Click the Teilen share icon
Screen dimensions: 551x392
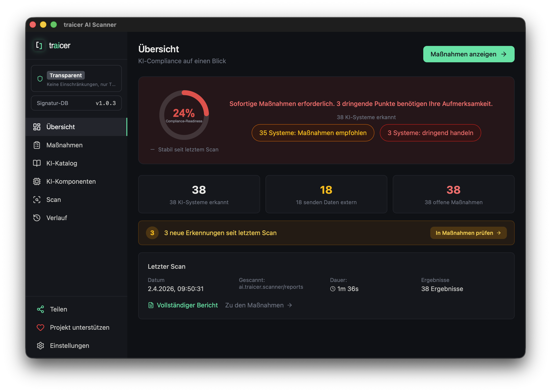point(40,309)
